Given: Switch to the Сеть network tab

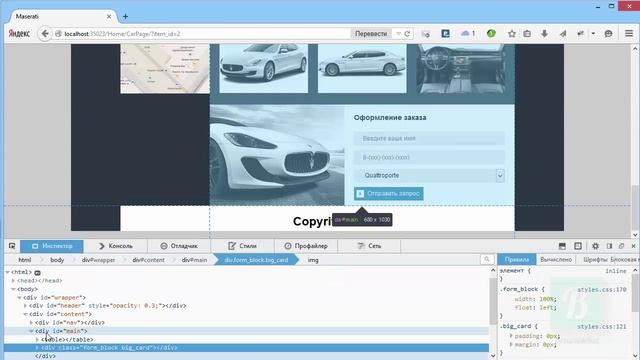Looking at the screenshot, I should click(x=369, y=246).
